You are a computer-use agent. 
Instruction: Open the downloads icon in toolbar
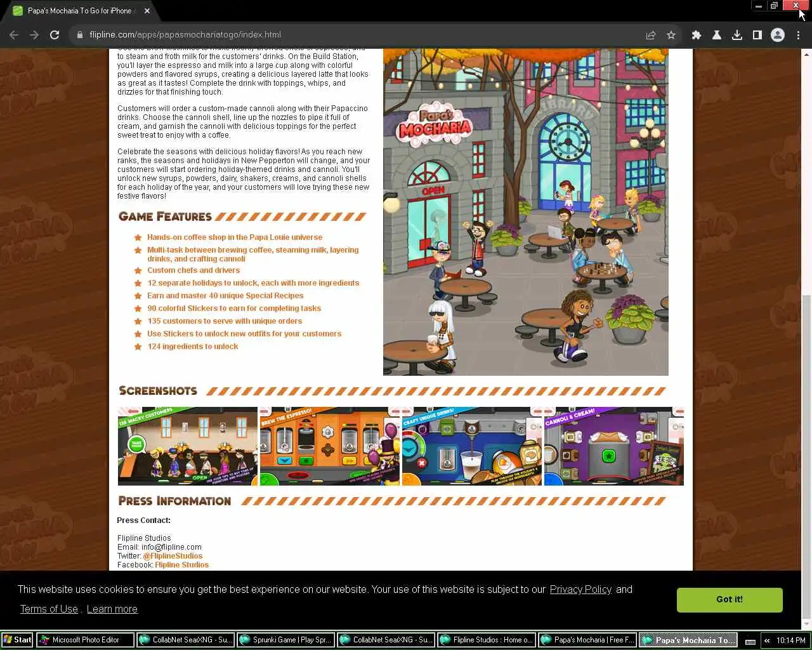tap(737, 35)
